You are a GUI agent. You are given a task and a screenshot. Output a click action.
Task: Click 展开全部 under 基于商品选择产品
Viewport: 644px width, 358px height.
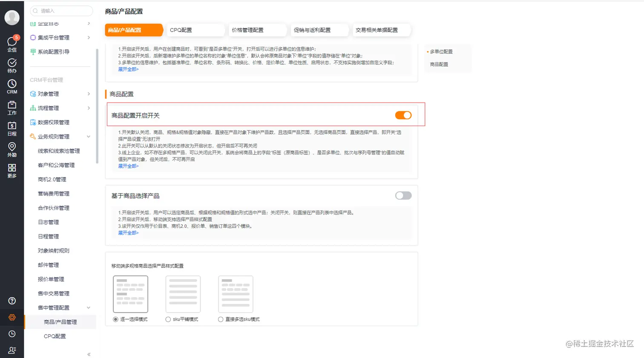[x=128, y=233]
